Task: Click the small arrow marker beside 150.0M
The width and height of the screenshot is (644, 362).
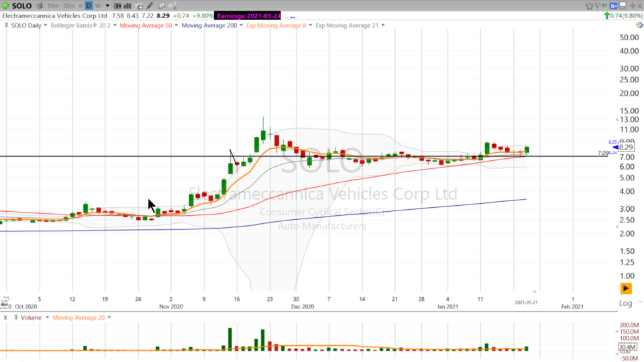Action: click(616, 332)
